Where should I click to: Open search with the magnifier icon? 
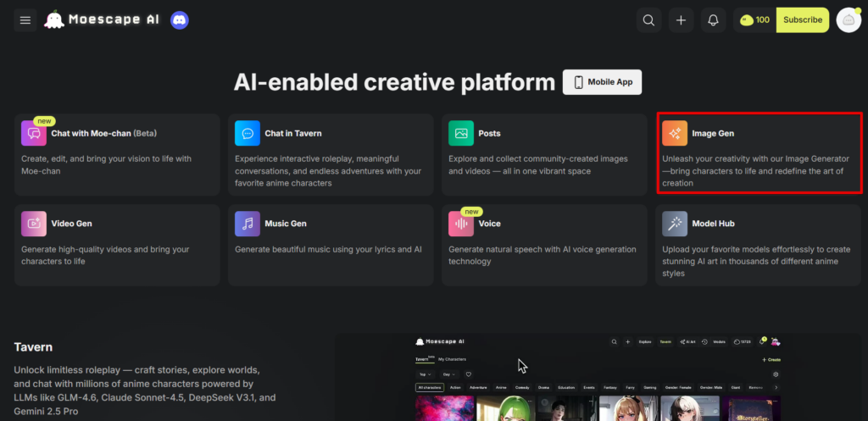coord(648,20)
